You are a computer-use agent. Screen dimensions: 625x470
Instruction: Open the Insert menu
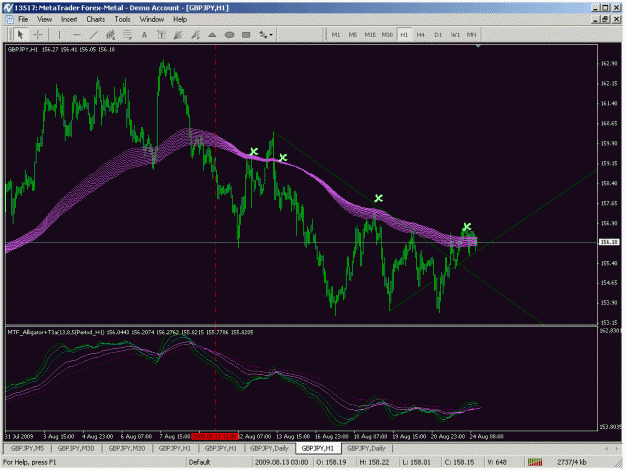[x=69, y=19]
